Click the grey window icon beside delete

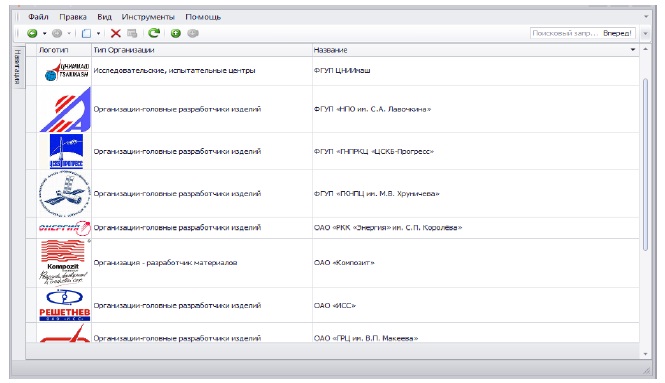(x=132, y=33)
